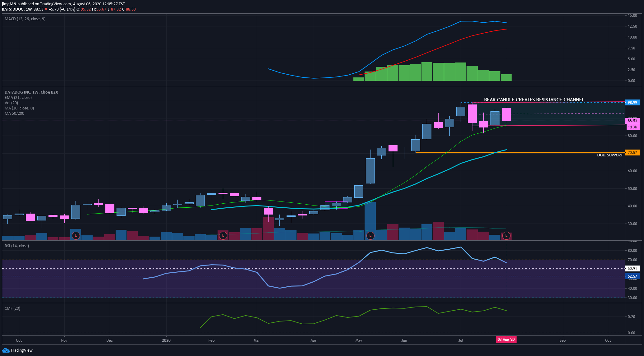The height and width of the screenshot is (356, 644).
Task: Click the 'Oct' label at axis start
Action: click(x=19, y=340)
